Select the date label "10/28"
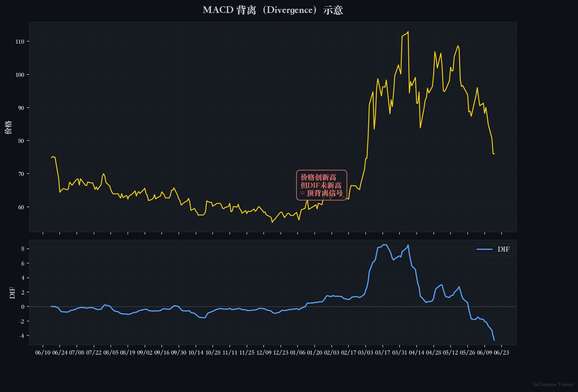 click(213, 353)
